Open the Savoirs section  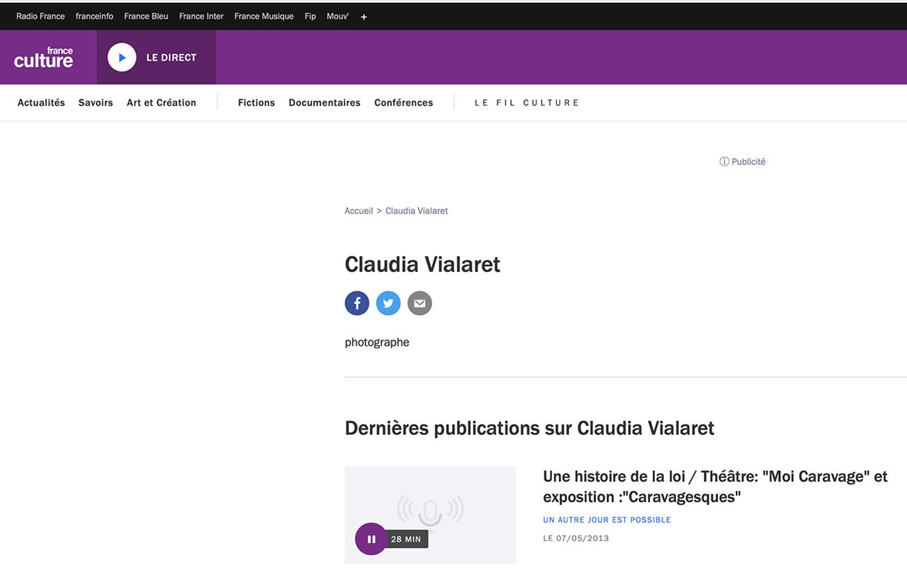pyautogui.click(x=96, y=103)
